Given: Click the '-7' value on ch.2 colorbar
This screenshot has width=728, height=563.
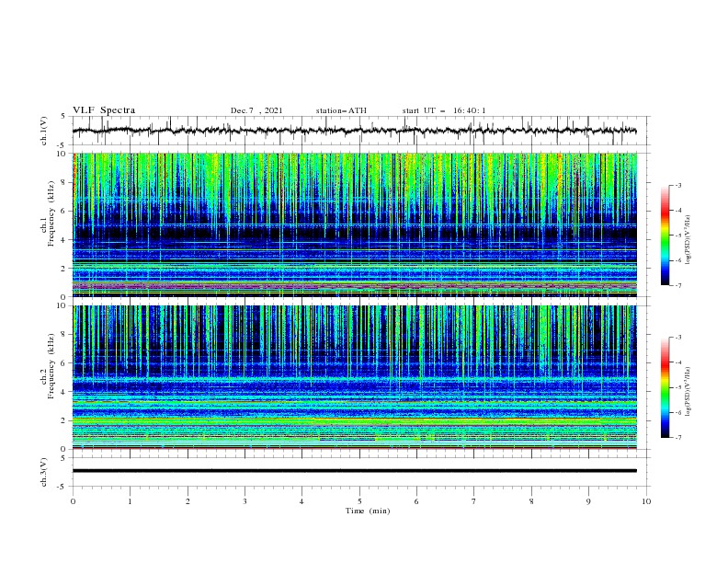Looking at the screenshot, I should 677,438.
